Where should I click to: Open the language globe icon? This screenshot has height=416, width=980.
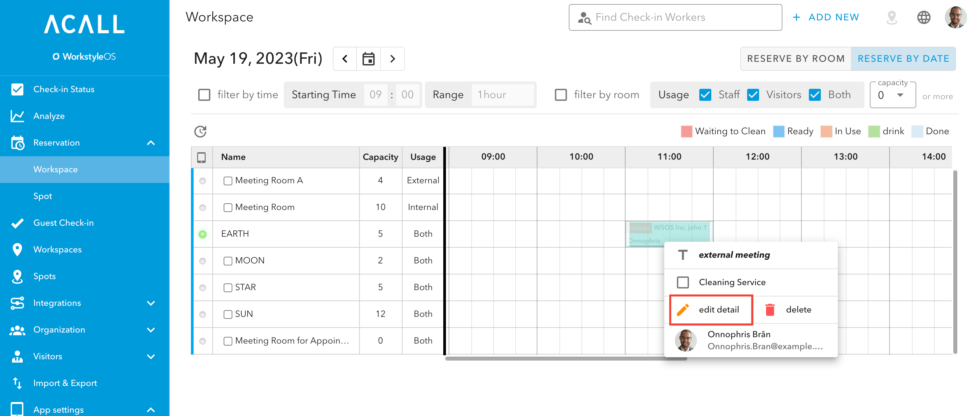924,17
